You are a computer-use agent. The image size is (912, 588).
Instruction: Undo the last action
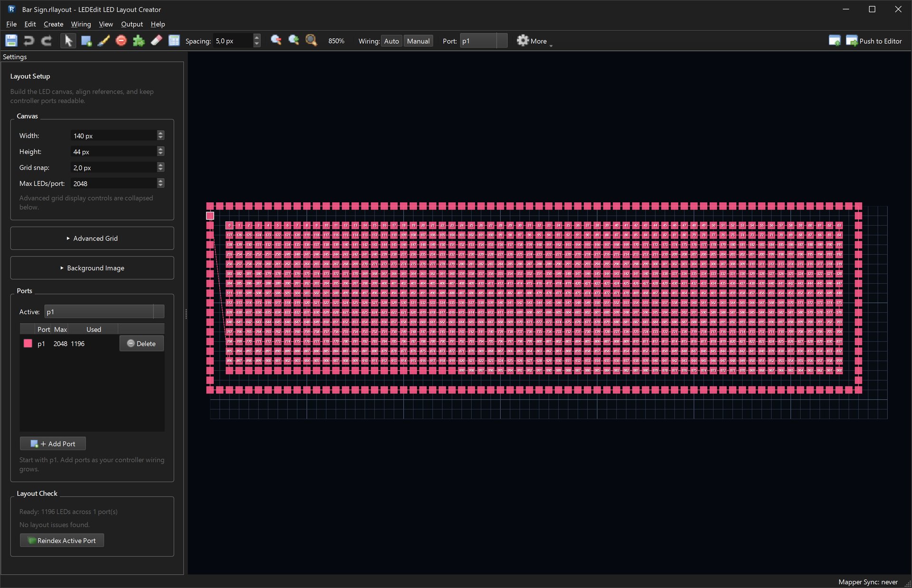tap(29, 41)
